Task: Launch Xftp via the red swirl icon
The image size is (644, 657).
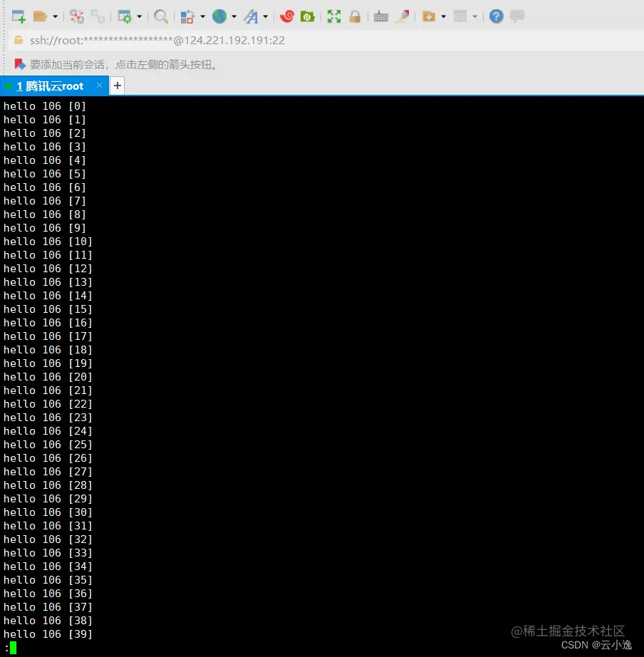Action: coord(287,17)
